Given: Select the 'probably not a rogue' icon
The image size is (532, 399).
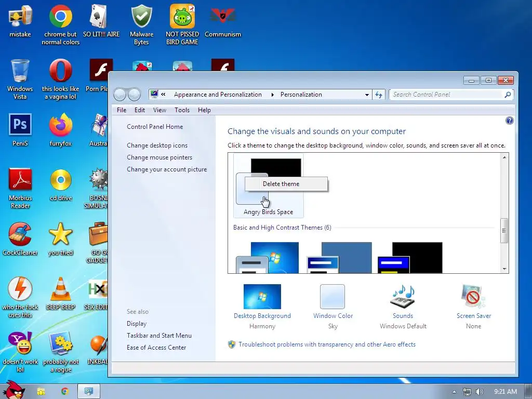Looking at the screenshot, I should 60,352.
